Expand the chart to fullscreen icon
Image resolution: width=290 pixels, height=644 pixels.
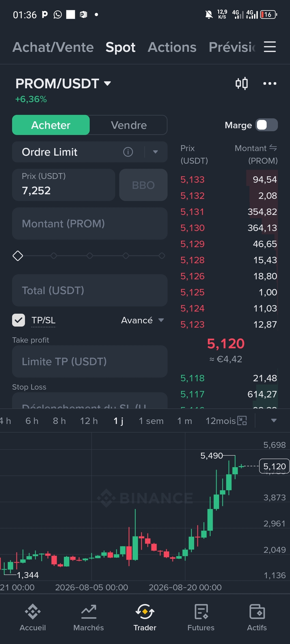click(x=242, y=420)
